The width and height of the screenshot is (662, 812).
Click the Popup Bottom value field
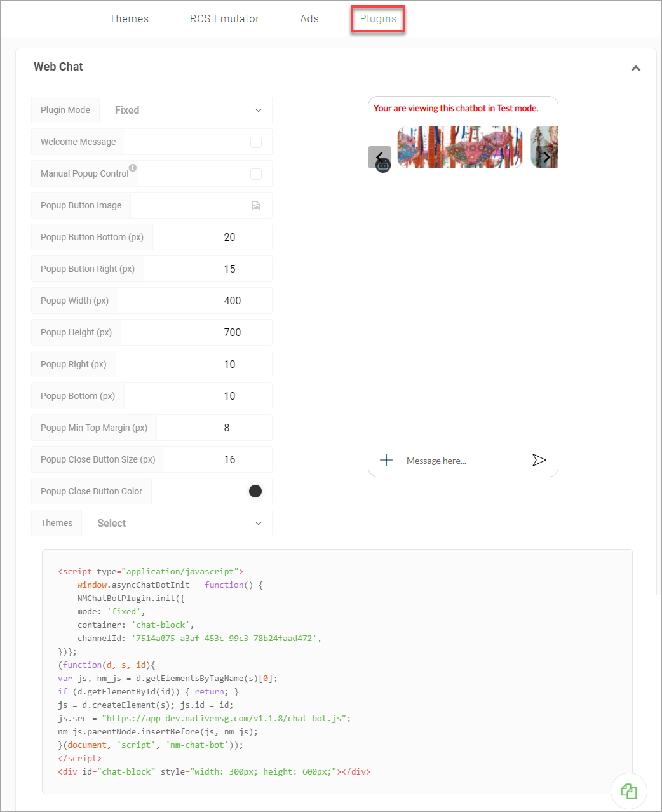pos(198,396)
